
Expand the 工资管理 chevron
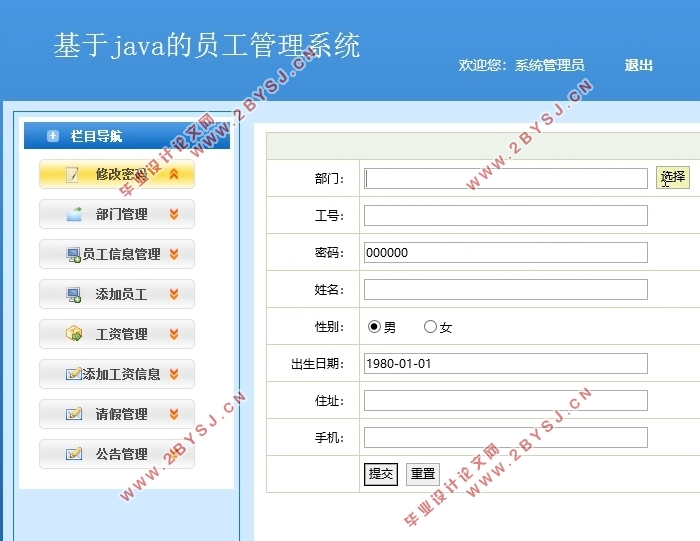(174, 334)
